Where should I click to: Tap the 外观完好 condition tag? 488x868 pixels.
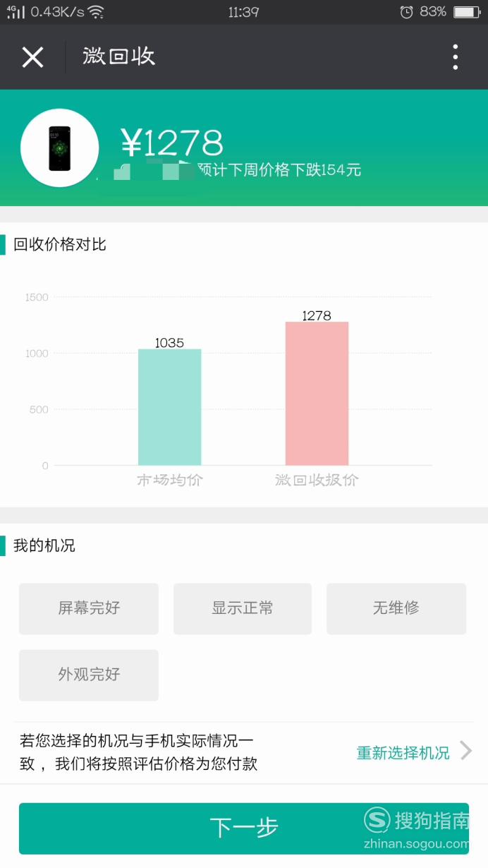[x=89, y=675]
